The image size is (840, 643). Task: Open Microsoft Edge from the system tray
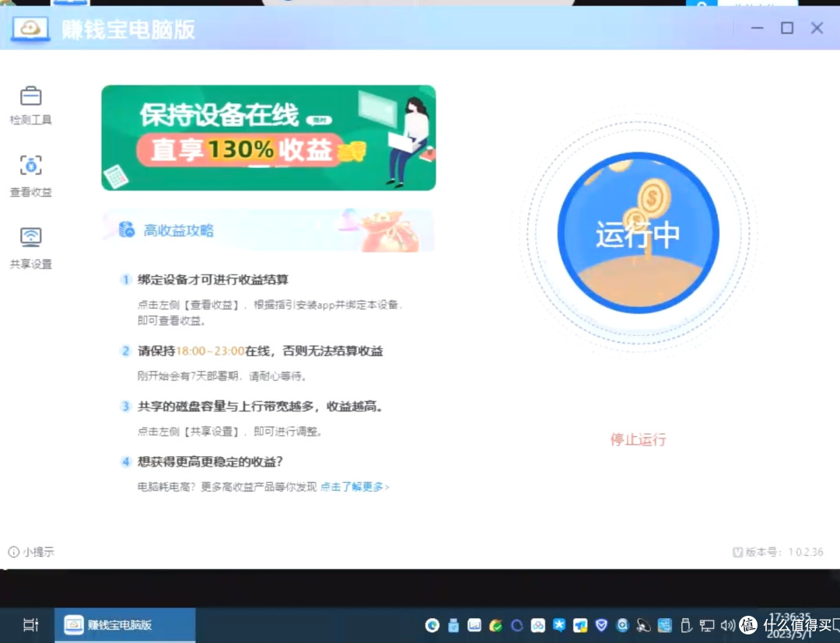tap(432, 625)
